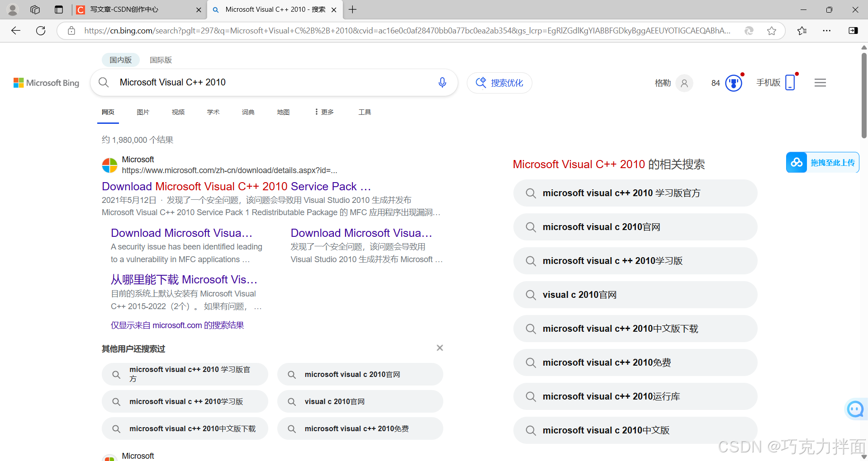Click the user account avatar icon
Image resolution: width=868 pixels, height=461 pixels.
(684, 83)
